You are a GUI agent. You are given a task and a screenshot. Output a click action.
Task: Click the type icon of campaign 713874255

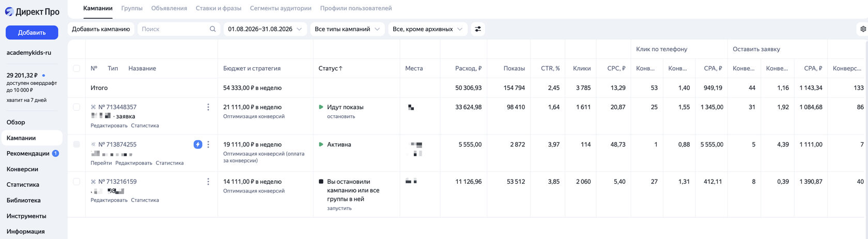[x=94, y=144]
